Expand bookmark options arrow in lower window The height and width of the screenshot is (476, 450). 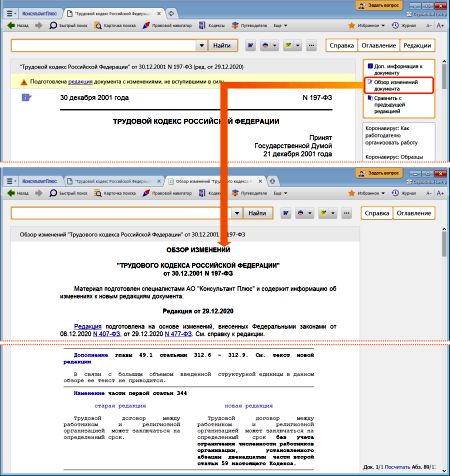point(333,213)
